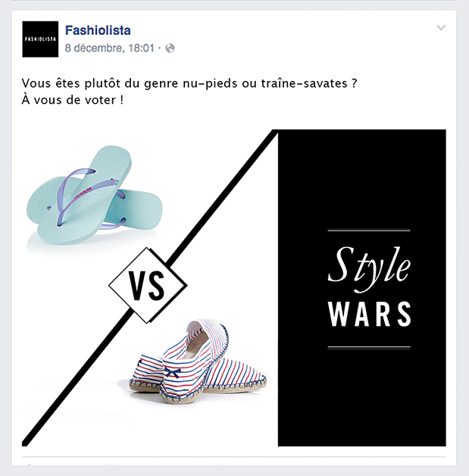Viewport: 469px width, 476px height.
Task: Click the thin line below WARS
Action: click(x=369, y=347)
